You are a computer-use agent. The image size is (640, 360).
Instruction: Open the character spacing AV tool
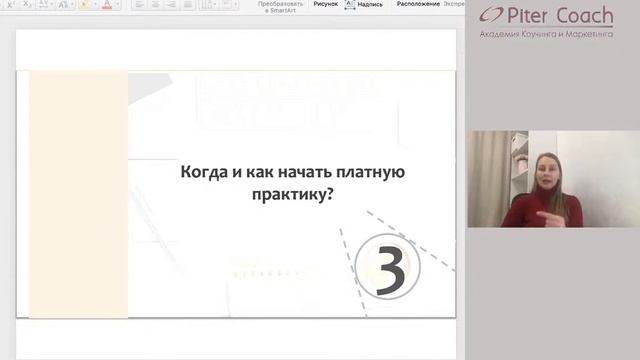point(43,4)
